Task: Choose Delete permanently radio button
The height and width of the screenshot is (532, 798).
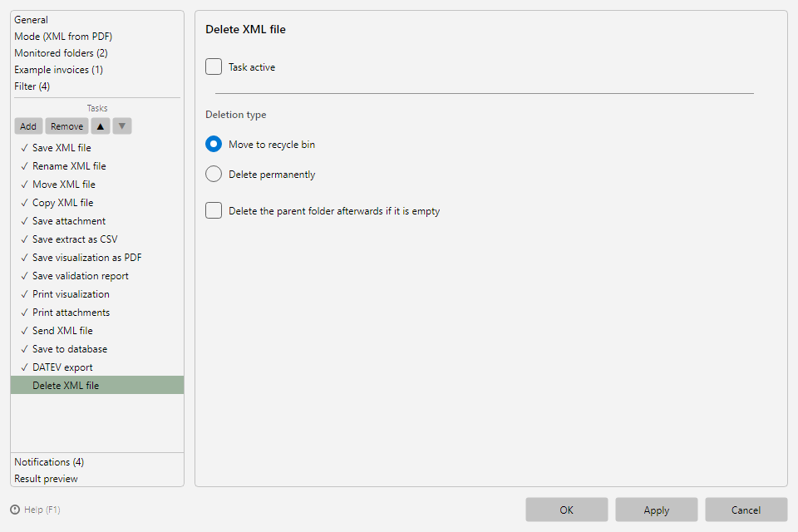Action: [214, 174]
